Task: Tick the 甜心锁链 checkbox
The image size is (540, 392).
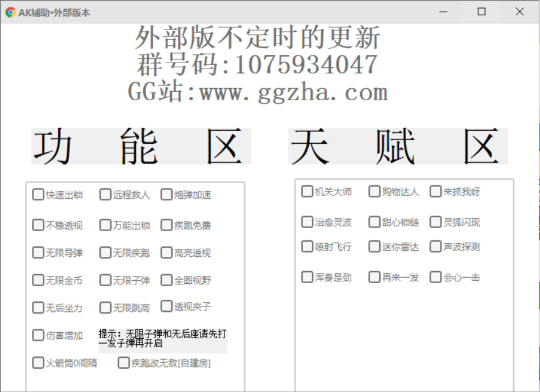Action: pyautogui.click(x=374, y=222)
